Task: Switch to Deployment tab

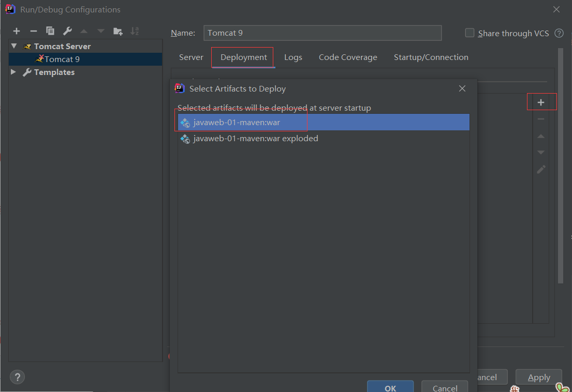Action: (244, 57)
